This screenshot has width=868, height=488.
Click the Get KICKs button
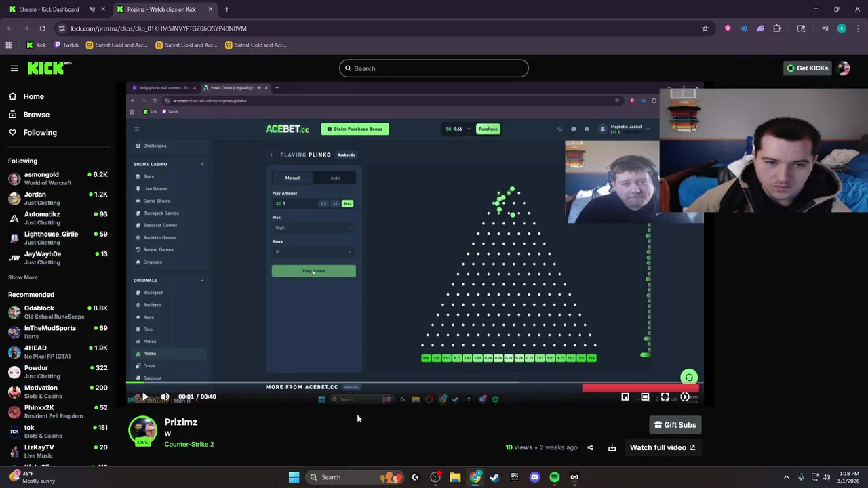coord(807,68)
